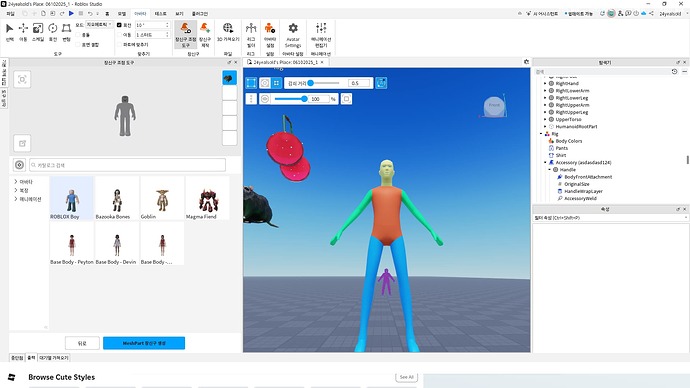The image size is (690, 388).
Task: Click the history clock icon in Explorer search
Action: tap(674, 71)
